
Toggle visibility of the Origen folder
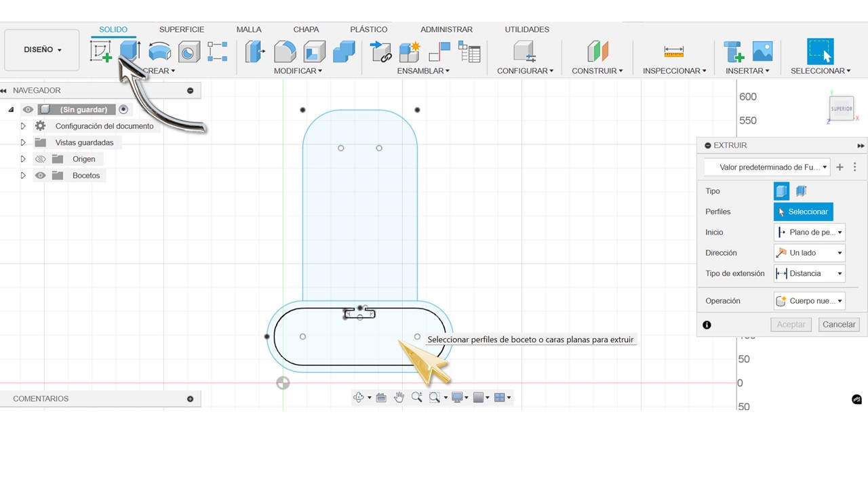pyautogui.click(x=40, y=159)
